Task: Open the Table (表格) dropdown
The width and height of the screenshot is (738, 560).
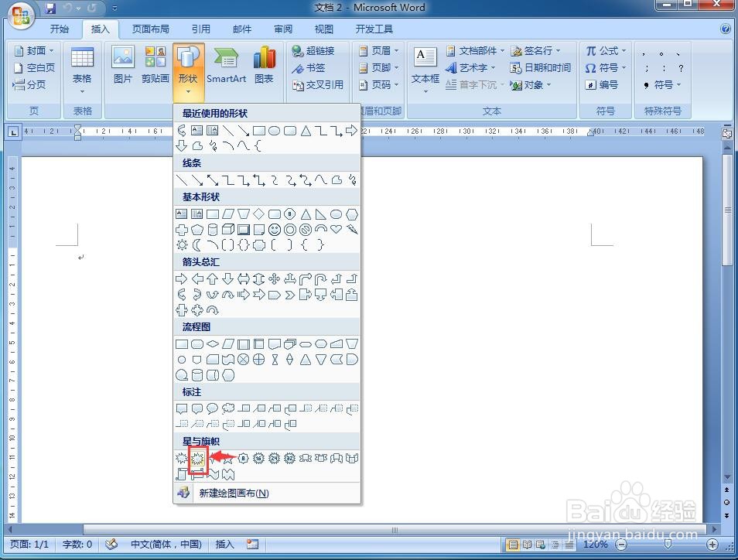Action: 82,69
